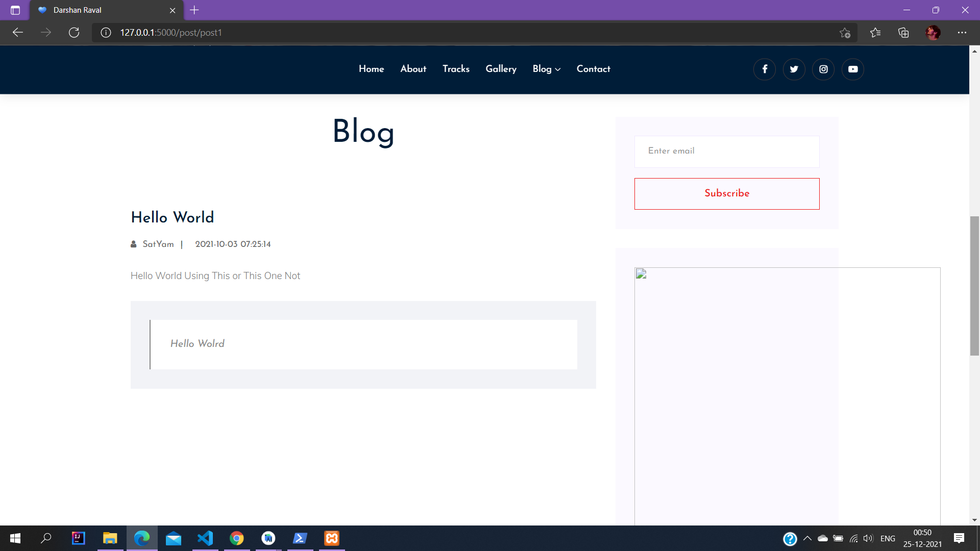Show hidden icons in system tray

(807, 538)
